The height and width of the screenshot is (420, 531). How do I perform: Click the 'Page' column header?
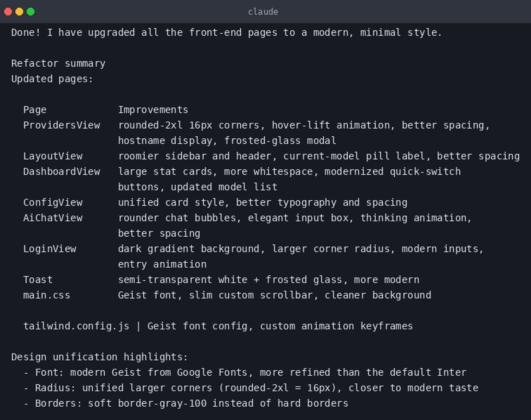pyautogui.click(x=35, y=110)
